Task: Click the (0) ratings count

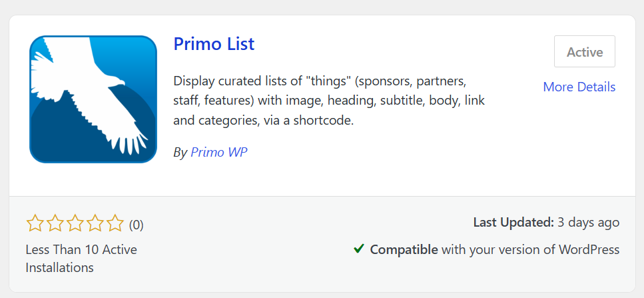Action: tap(137, 225)
